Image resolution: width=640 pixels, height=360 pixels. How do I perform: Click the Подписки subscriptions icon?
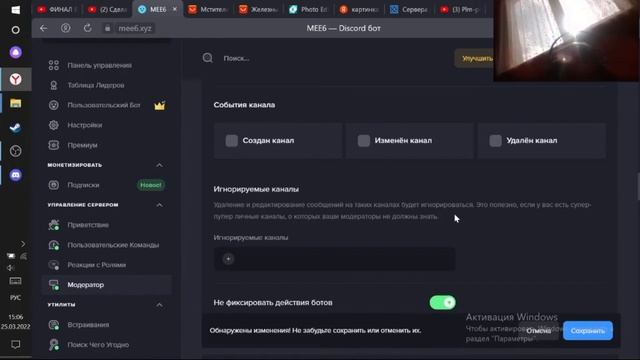53,185
